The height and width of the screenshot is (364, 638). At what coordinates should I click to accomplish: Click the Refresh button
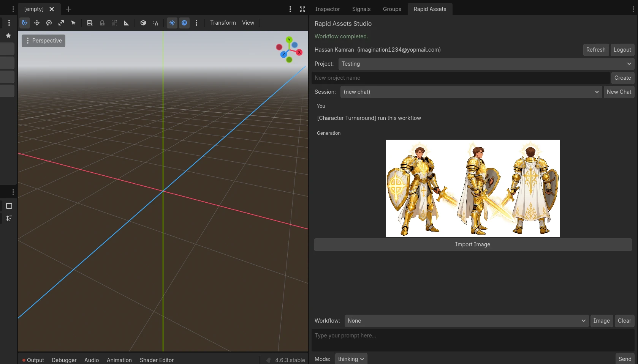596,50
